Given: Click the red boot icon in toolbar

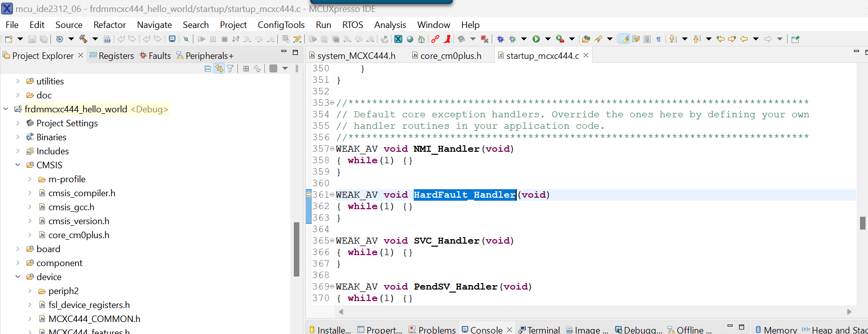Looking at the screenshot, I should 447,39.
